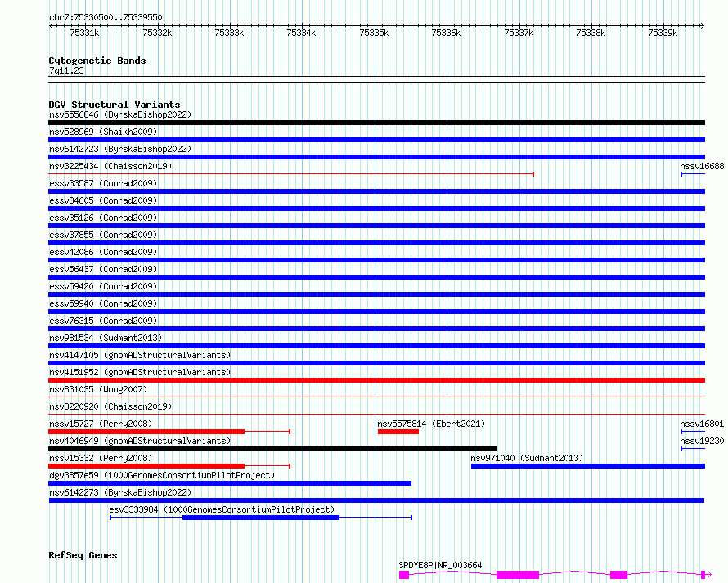
Task: Click the 75335k ruler tick label
Action: pyautogui.click(x=374, y=33)
